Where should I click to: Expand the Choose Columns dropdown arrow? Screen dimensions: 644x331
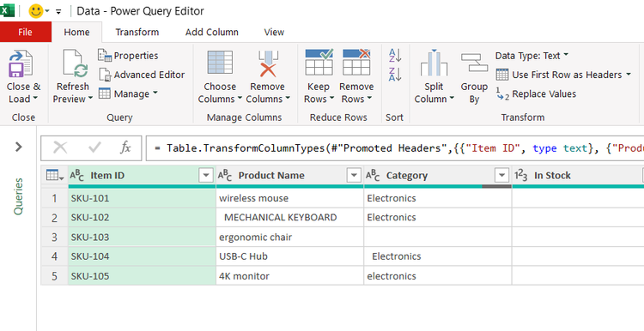[240, 99]
